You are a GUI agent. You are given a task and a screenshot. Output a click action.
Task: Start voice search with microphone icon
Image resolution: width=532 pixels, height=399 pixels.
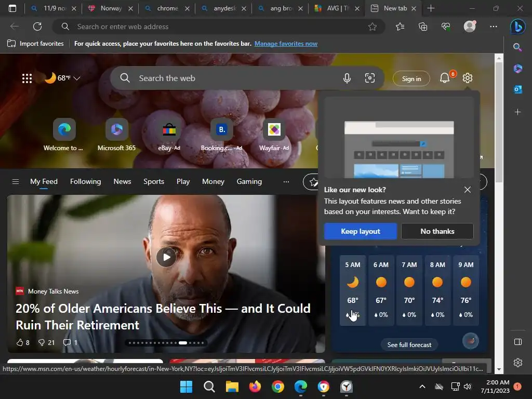pyautogui.click(x=347, y=78)
